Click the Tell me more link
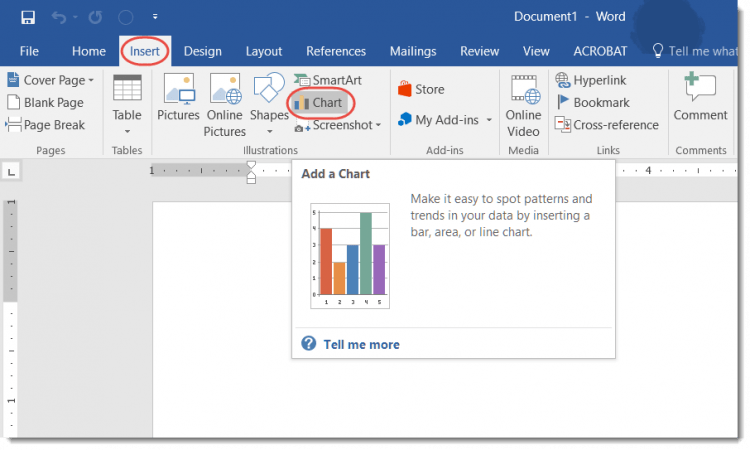The image size is (750, 450). [361, 344]
